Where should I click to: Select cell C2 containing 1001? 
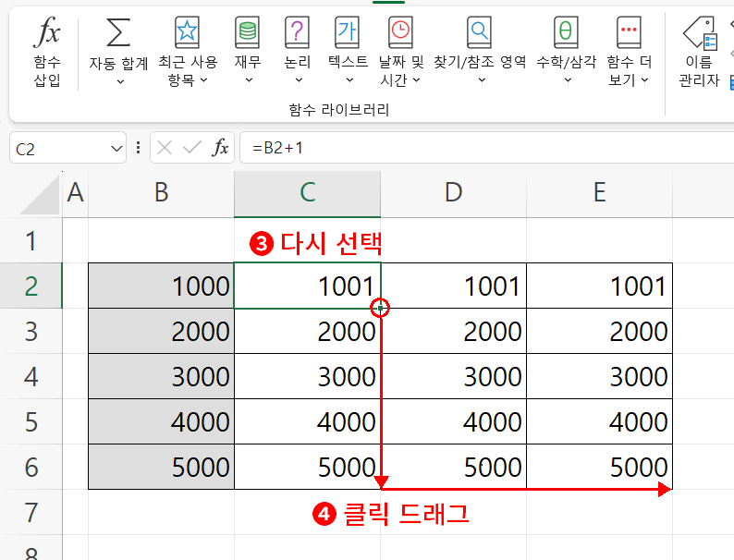[307, 286]
